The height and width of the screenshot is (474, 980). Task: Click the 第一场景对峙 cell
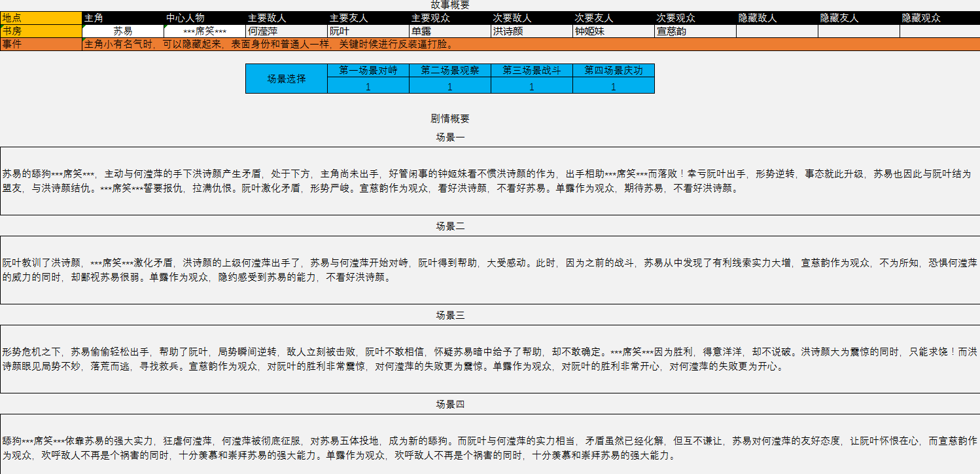(368, 71)
